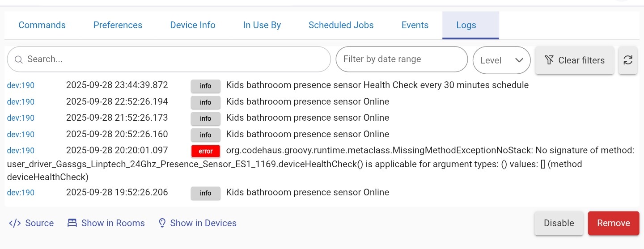
Task: Click the Disable button
Action: (559, 223)
